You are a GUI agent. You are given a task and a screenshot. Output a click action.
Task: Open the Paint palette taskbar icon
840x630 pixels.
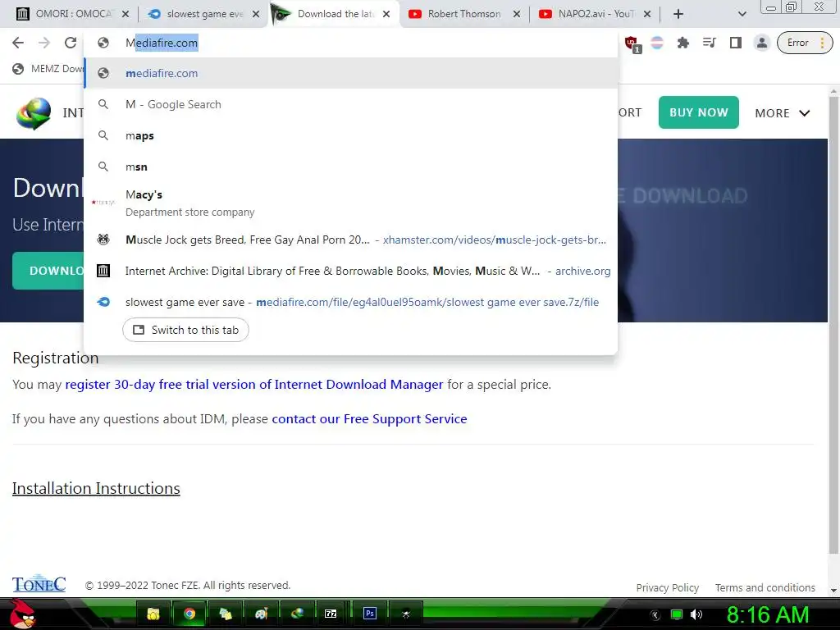coord(261,614)
